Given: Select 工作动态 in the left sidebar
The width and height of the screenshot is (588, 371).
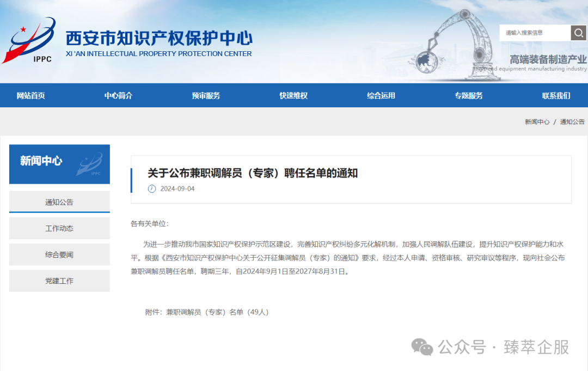Looking at the screenshot, I should [x=59, y=228].
